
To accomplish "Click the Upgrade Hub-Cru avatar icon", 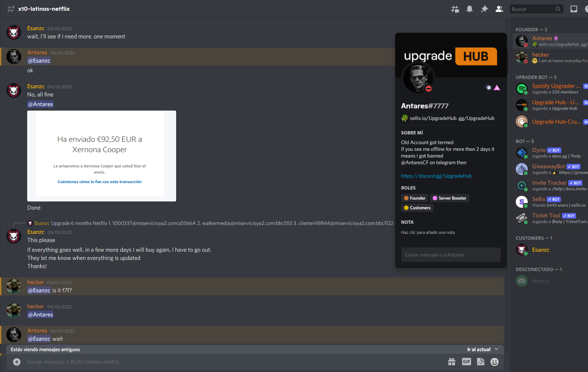I will point(522,121).
